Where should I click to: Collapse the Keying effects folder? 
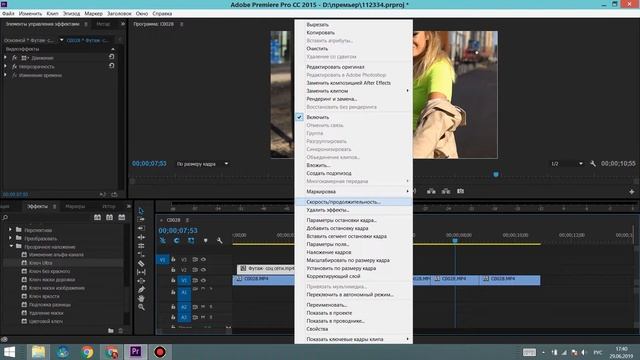point(11,247)
